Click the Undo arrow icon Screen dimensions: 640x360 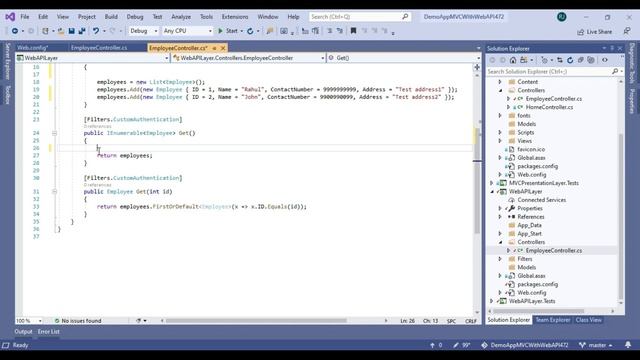(96, 31)
